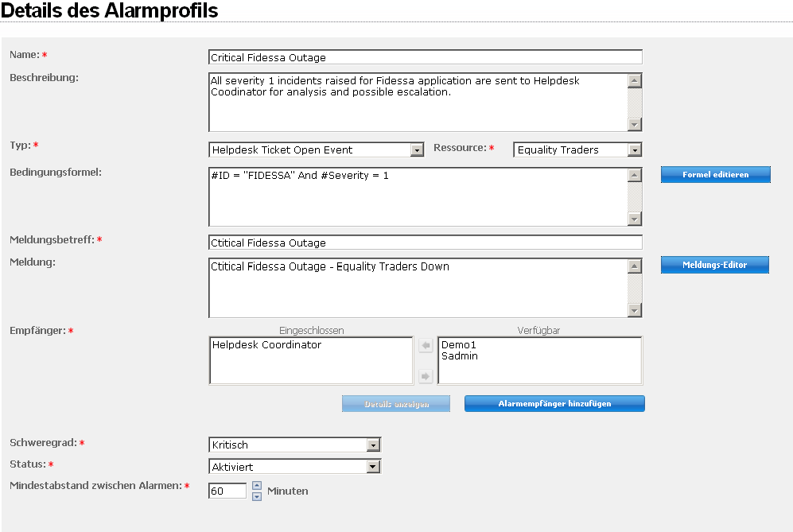Click the move-right arrow between recipient lists
793x532 pixels.
pos(426,376)
